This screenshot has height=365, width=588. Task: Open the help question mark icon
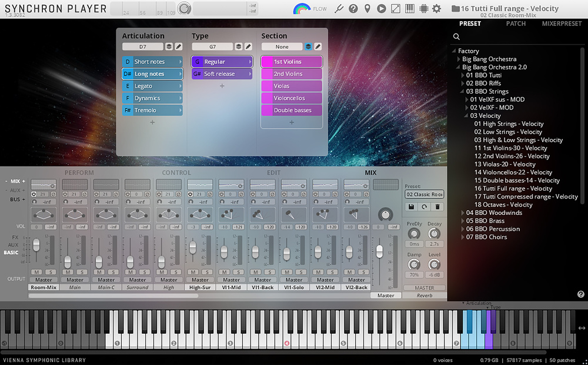[353, 8]
